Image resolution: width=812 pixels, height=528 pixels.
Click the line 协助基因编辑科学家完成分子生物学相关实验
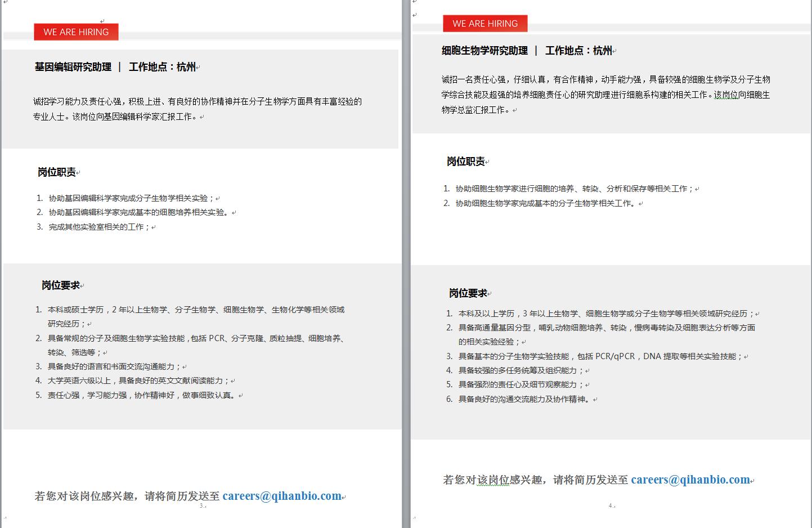(x=131, y=198)
